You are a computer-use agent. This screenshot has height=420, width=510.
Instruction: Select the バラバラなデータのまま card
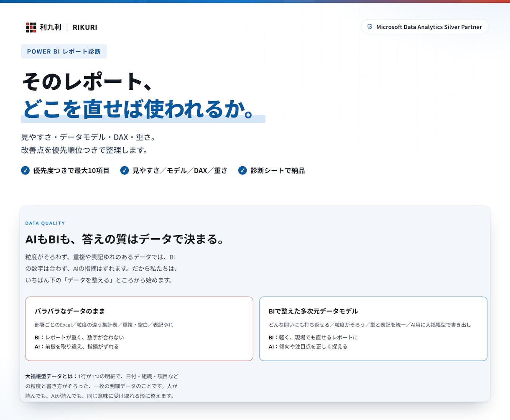click(139, 328)
